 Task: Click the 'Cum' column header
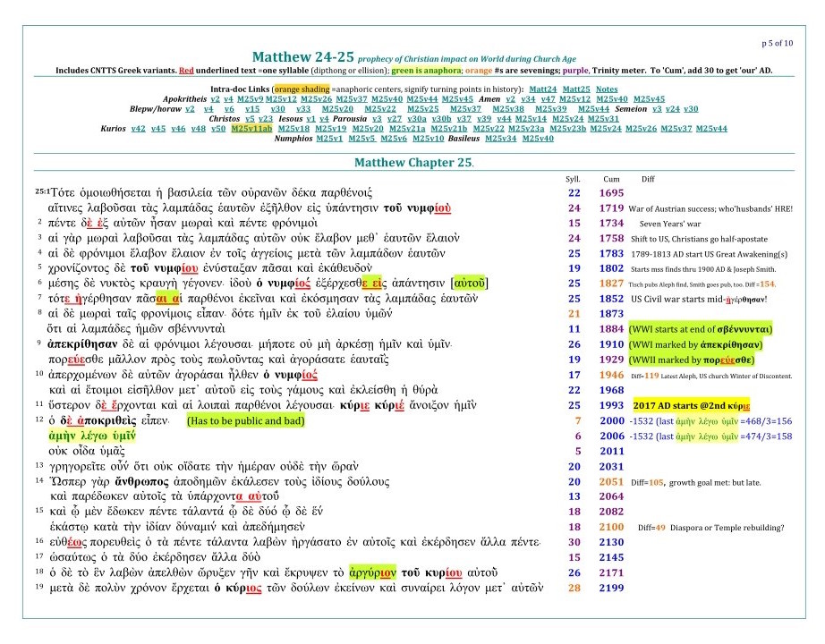[x=611, y=179]
